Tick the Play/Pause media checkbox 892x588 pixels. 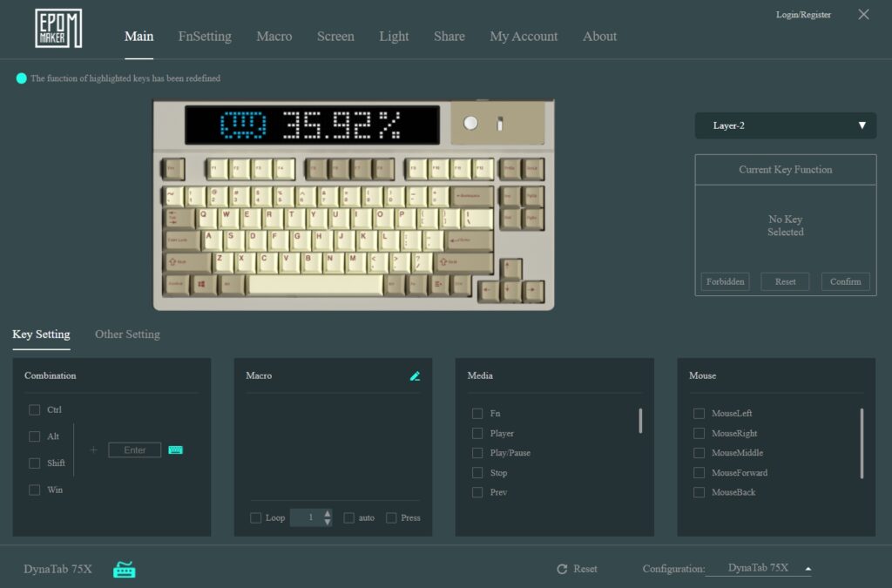[477, 453]
